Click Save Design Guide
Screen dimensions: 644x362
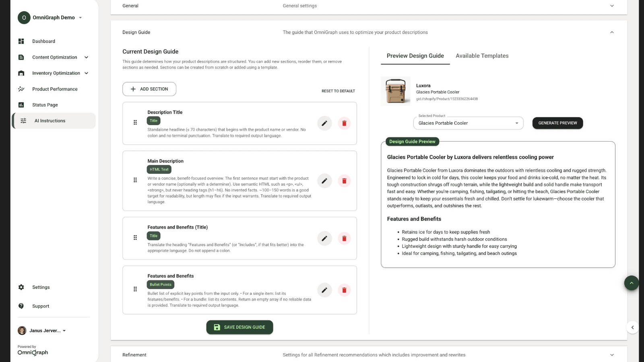pyautogui.click(x=239, y=327)
